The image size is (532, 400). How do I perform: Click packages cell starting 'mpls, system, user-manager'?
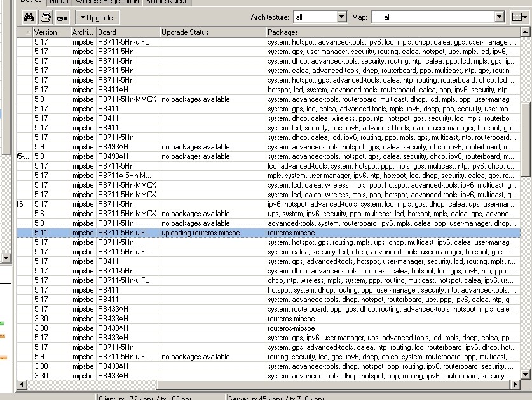point(393,176)
